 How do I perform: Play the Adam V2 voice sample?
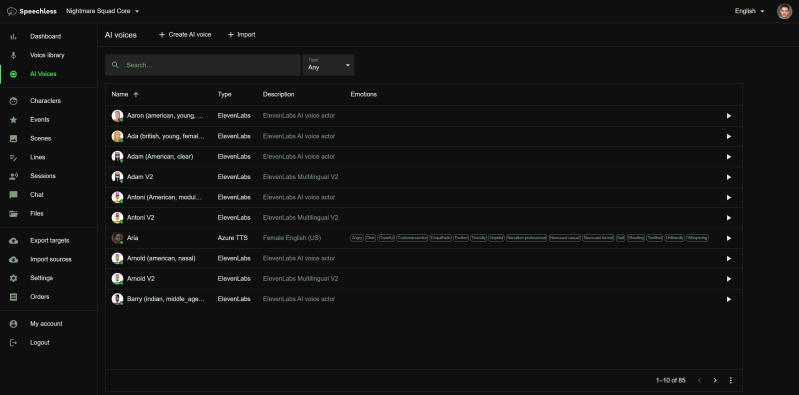(729, 177)
